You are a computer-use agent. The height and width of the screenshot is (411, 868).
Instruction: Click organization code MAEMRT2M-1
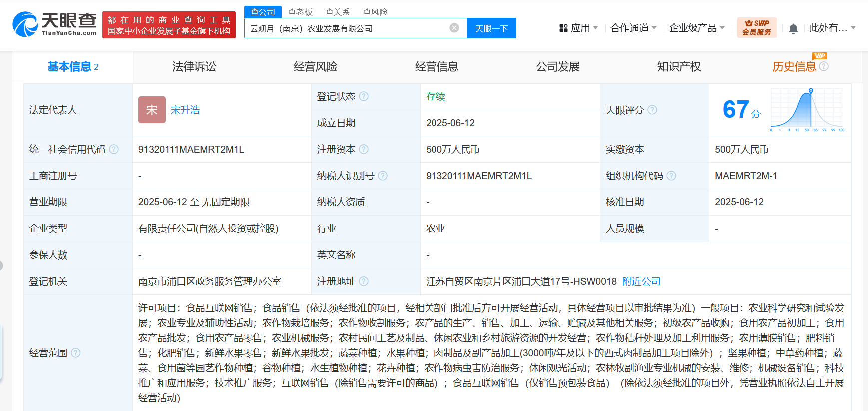coord(746,176)
